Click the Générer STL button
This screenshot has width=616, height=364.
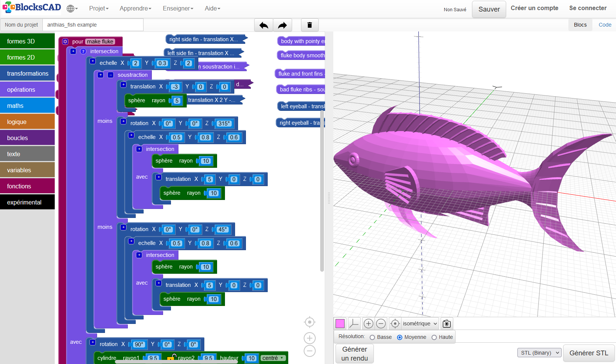[589, 353]
